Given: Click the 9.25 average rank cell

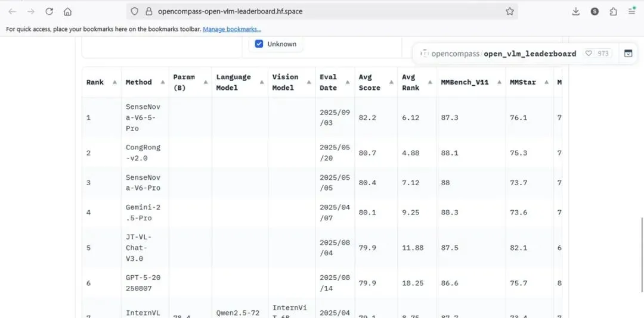Looking at the screenshot, I should (x=417, y=213).
